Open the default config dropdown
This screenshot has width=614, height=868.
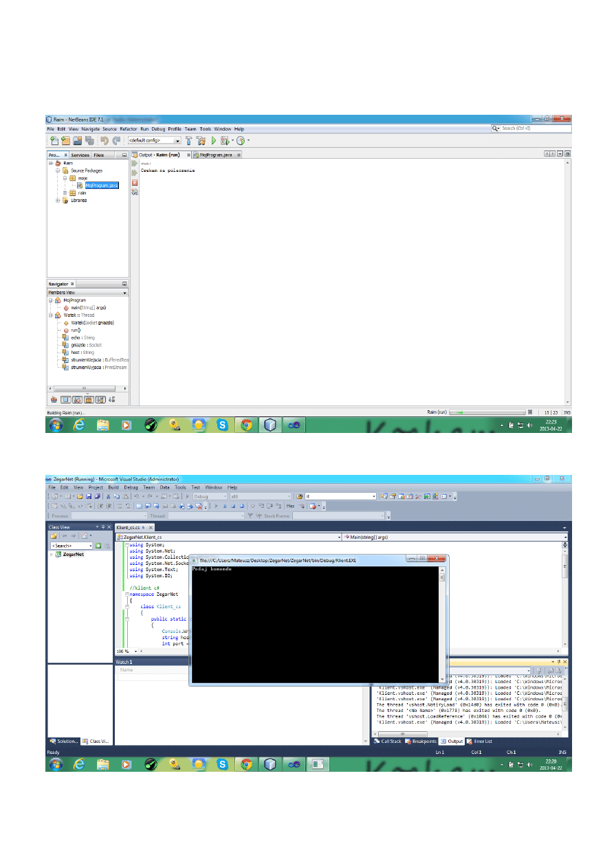point(150,140)
